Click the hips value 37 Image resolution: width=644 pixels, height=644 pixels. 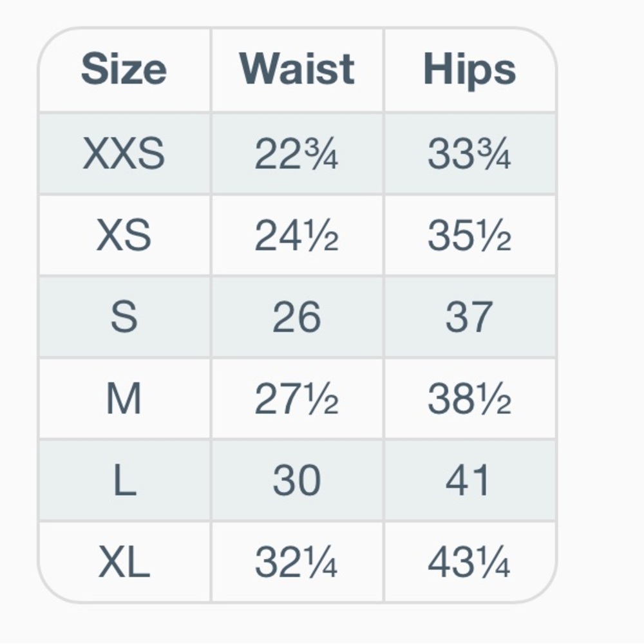[469, 317]
